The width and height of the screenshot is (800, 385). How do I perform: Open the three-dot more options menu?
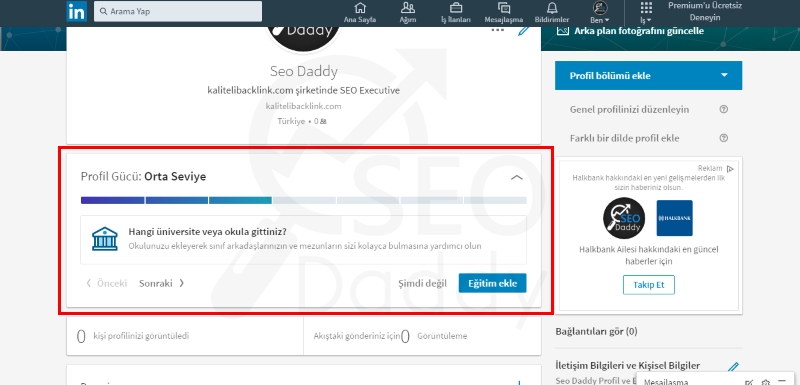pos(497,31)
